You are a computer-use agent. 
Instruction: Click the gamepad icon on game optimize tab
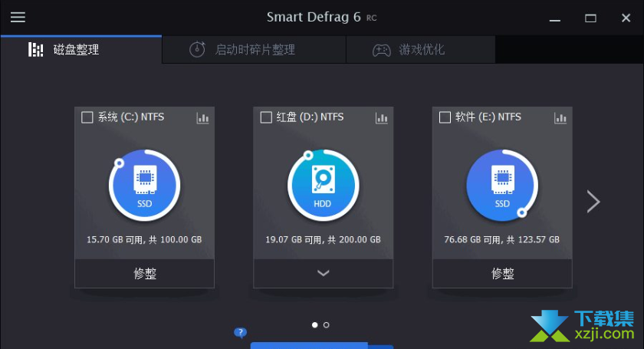point(382,50)
